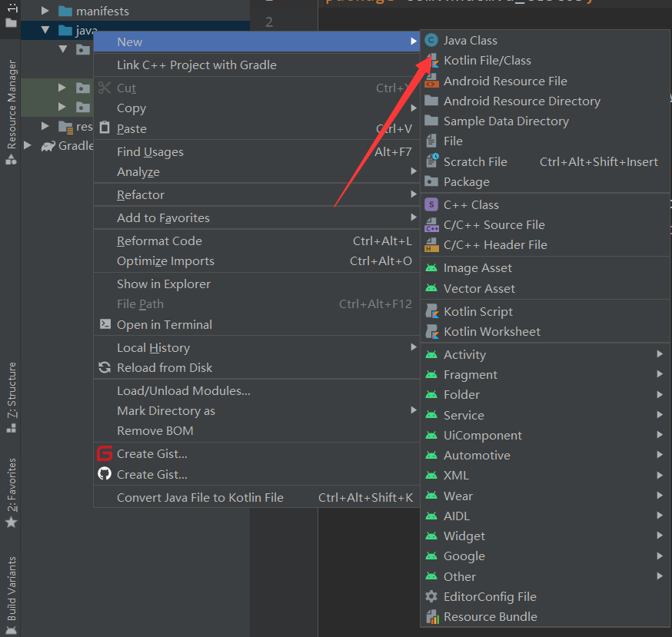Click the EditorConfig File gear icon
Screen dimensions: 672x637
coord(431,596)
